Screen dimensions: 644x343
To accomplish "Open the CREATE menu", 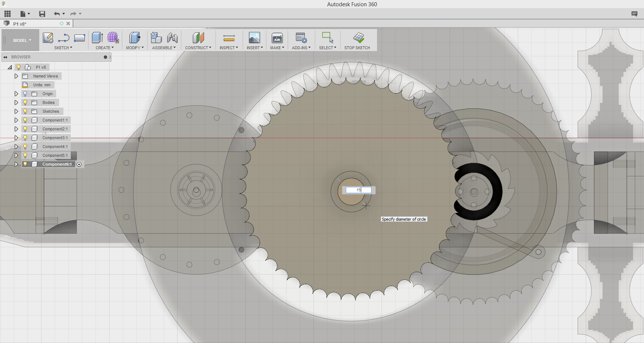I will pos(105,48).
